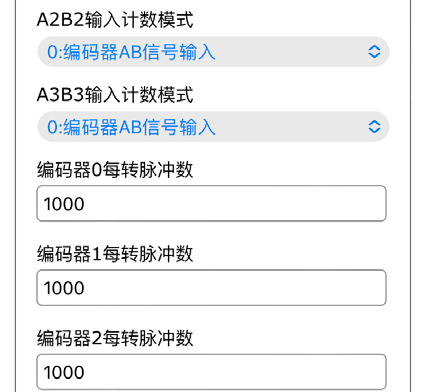
Task: Click the 编码器0每转脉冲数 label
Action: pyautogui.click(x=115, y=170)
